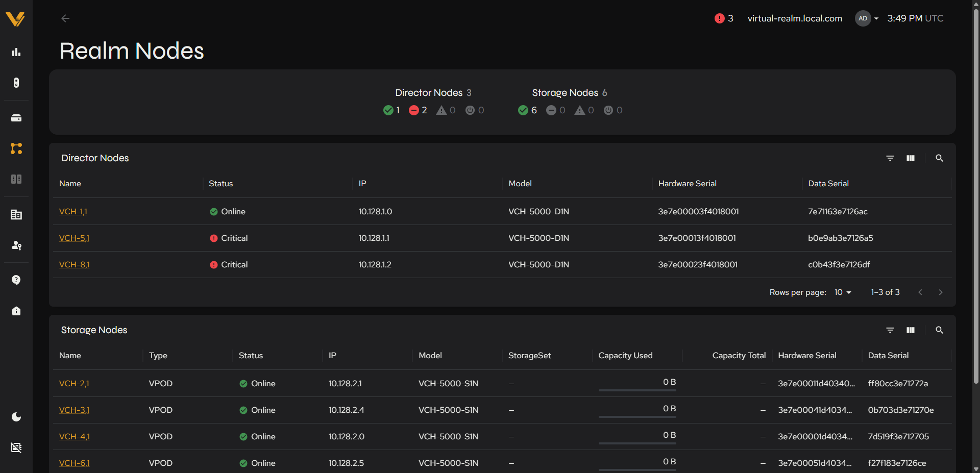Open storage node VCH-2,1
This screenshot has height=473, width=980.
pos(74,384)
